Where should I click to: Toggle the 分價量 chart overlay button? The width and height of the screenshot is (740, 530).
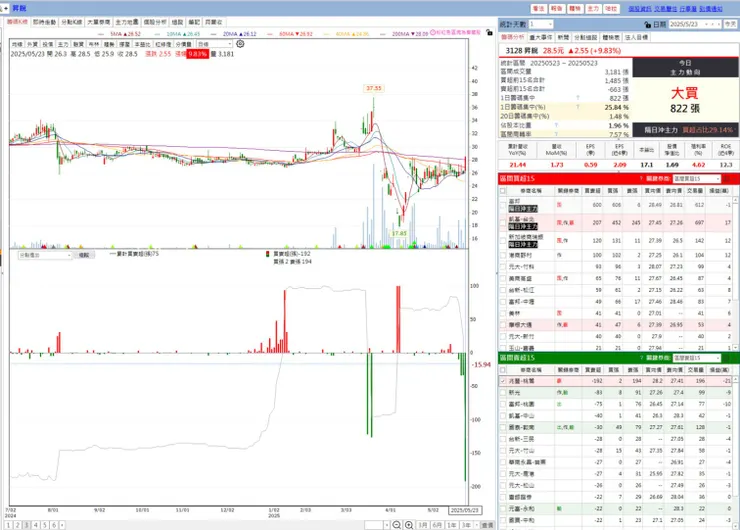pyautogui.click(x=184, y=44)
